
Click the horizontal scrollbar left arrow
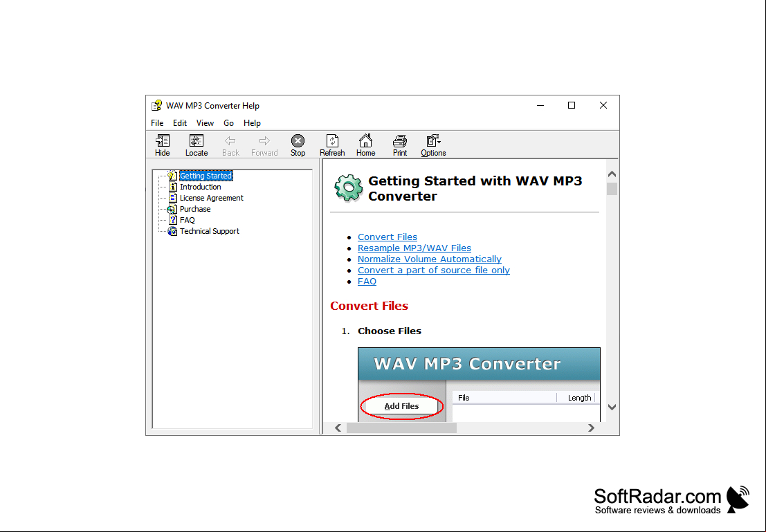click(338, 428)
